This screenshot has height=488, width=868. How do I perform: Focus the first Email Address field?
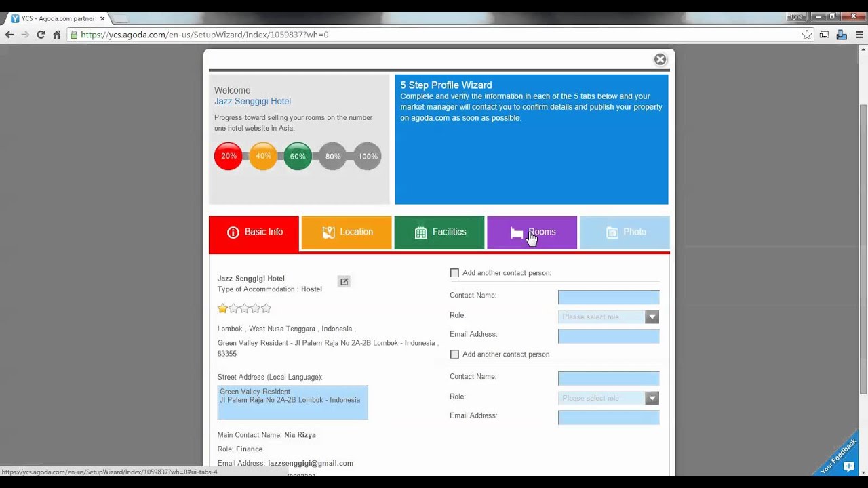tap(608, 336)
